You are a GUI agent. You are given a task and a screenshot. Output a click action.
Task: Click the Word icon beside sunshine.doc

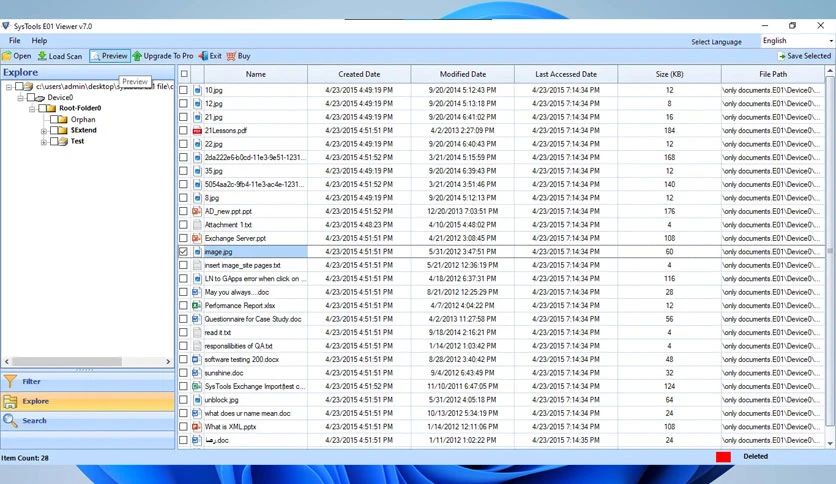click(x=197, y=373)
